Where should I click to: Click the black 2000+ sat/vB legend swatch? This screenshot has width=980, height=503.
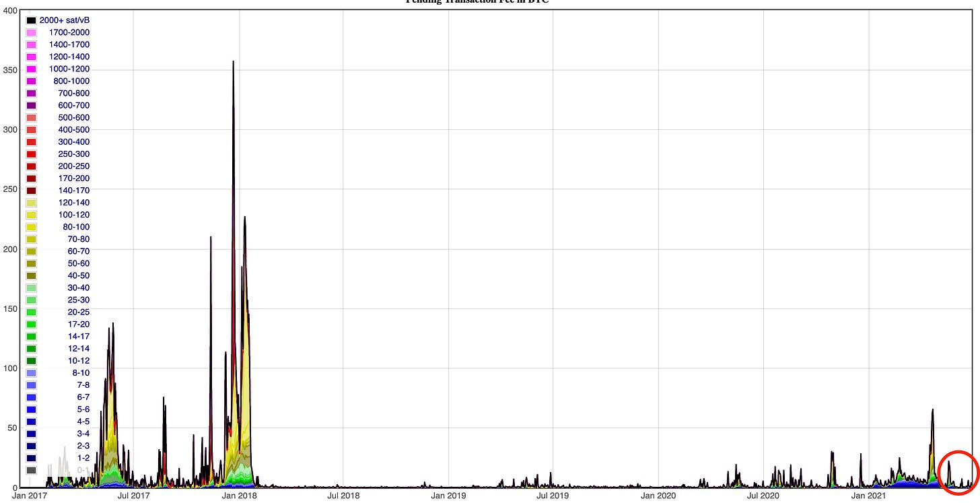point(31,20)
